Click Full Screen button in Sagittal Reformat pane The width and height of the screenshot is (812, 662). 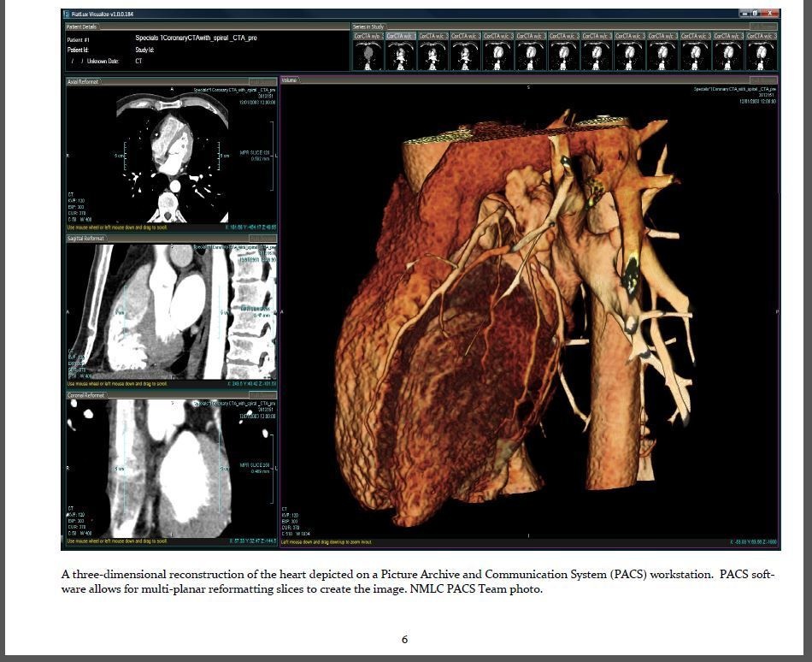coord(262,239)
